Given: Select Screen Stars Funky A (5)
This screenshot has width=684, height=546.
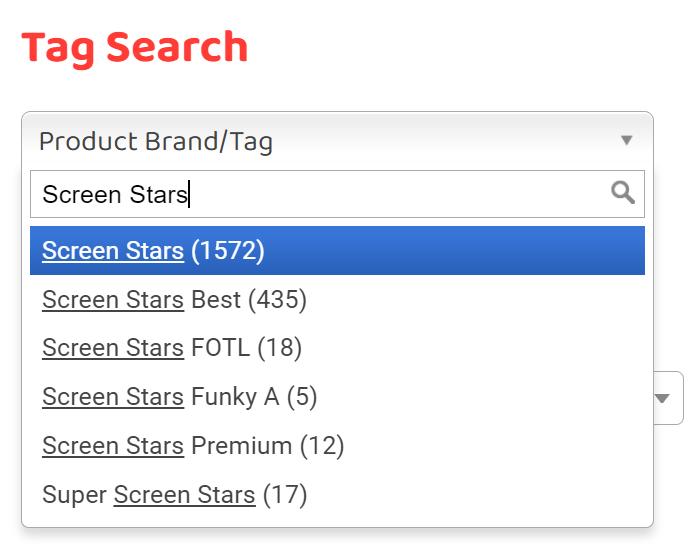Looking at the screenshot, I should pyautogui.click(x=179, y=397).
